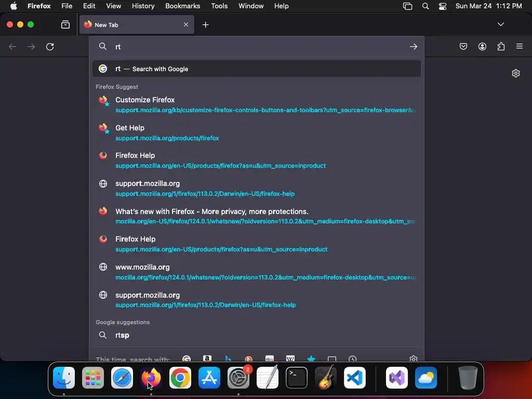The height and width of the screenshot is (399, 532).
Task: Launch Terminal from the dock
Action: pos(297,378)
